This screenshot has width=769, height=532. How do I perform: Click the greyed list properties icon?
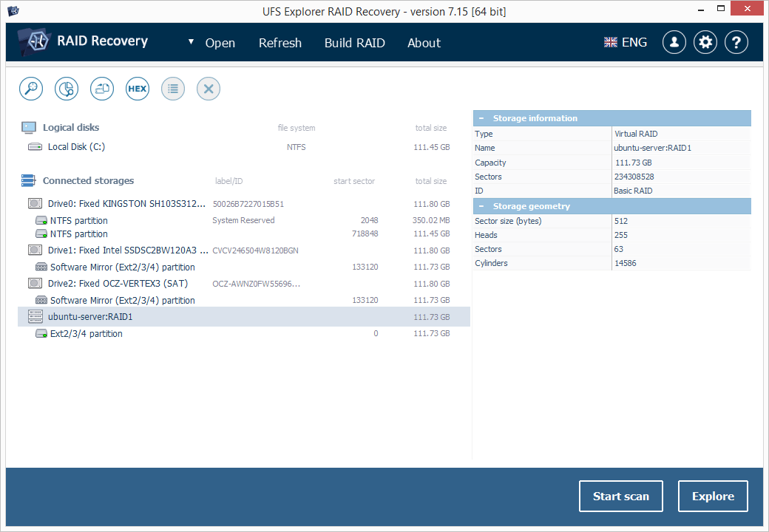172,89
